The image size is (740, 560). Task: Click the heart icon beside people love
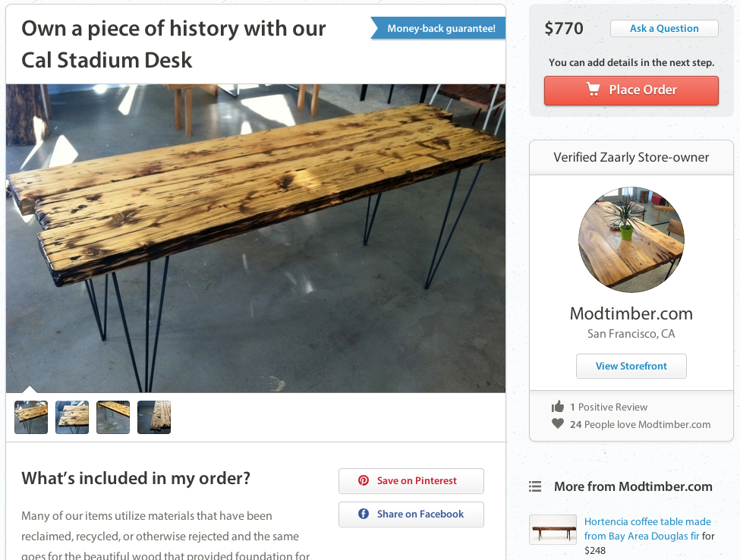coord(558,424)
